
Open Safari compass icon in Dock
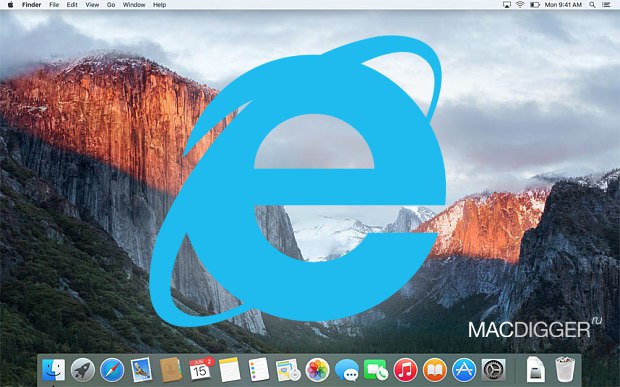[x=112, y=370]
